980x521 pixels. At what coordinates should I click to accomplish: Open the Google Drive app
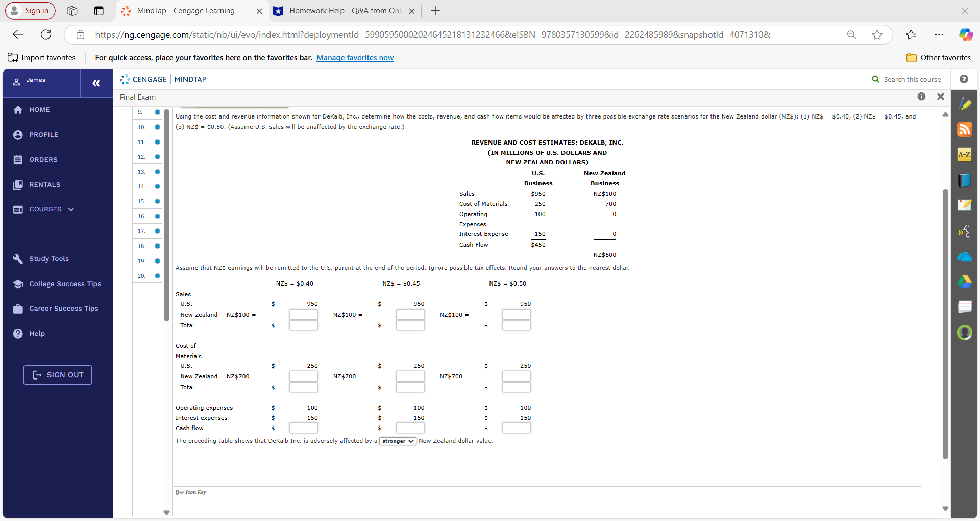pyautogui.click(x=965, y=281)
